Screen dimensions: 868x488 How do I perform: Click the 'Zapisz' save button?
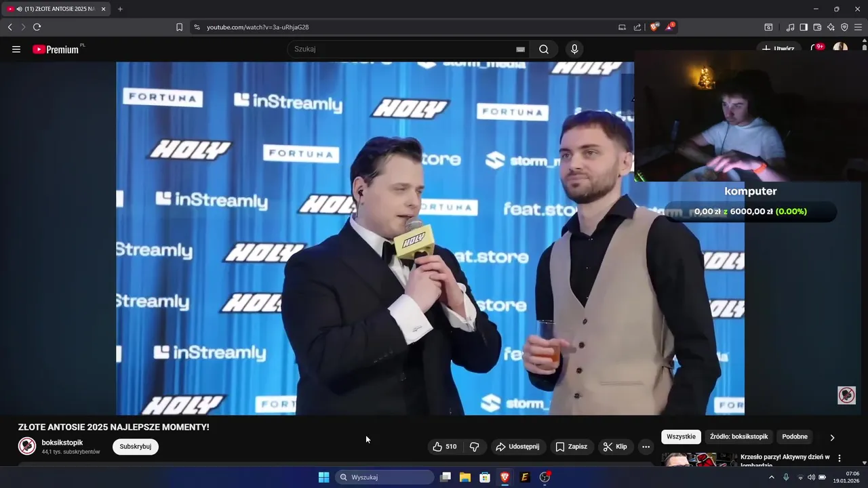coord(572,447)
